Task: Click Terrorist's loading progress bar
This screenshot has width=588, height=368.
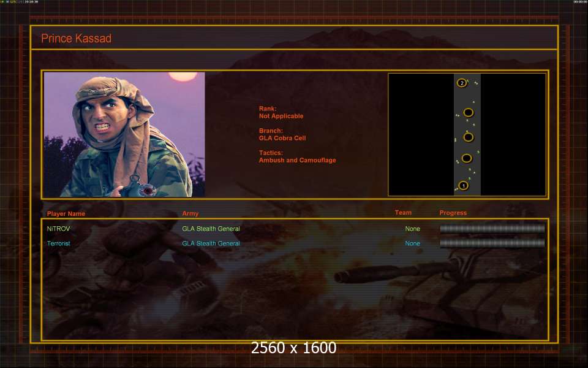Action: coord(492,243)
